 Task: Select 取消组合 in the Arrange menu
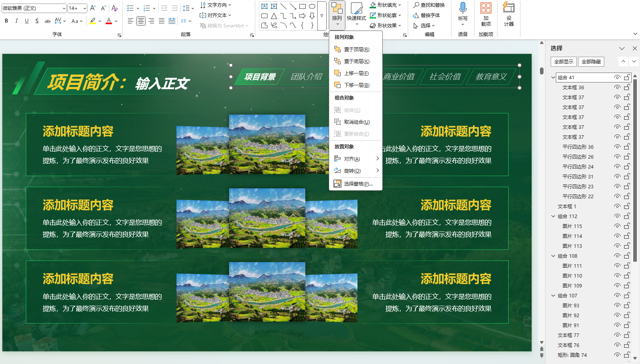356,122
